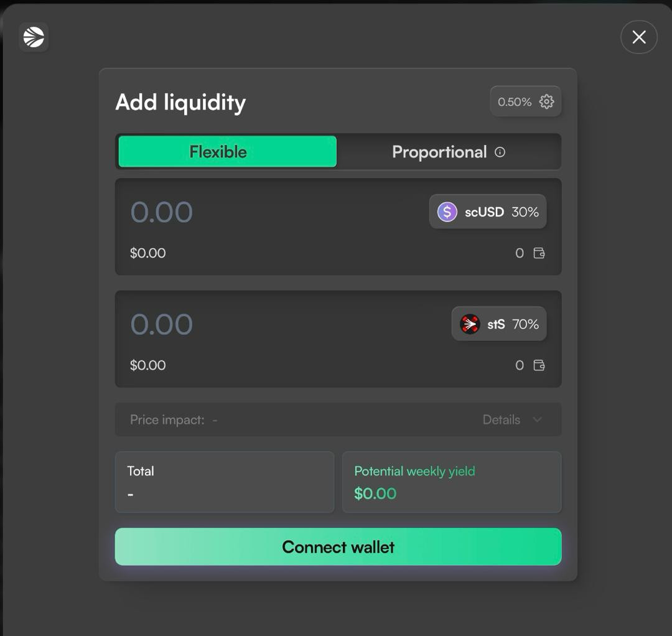Switch to Proportional liquidity mode
Image resolution: width=672 pixels, height=636 pixels.
[x=439, y=152]
